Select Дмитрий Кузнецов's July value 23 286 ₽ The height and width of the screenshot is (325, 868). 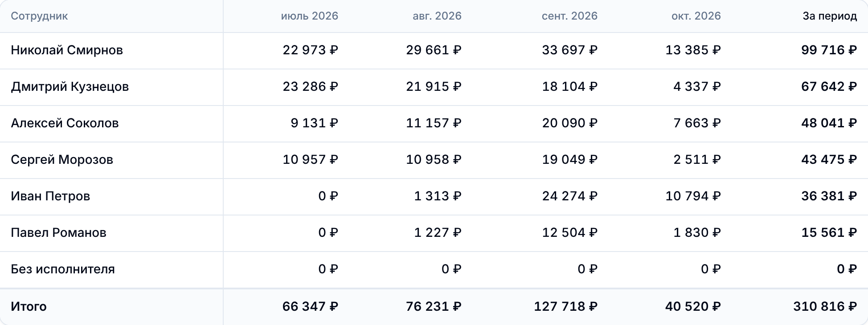[x=310, y=86]
